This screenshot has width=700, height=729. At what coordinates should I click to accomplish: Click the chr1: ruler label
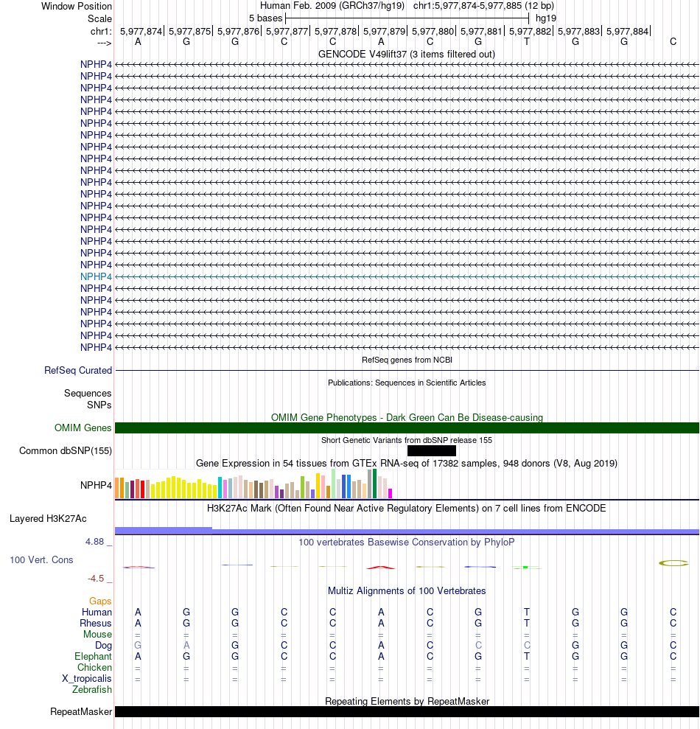[102, 31]
